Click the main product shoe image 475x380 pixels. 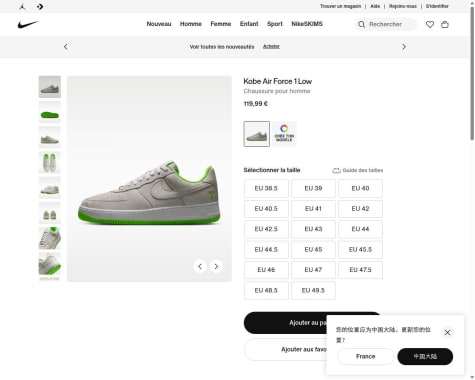(x=149, y=179)
